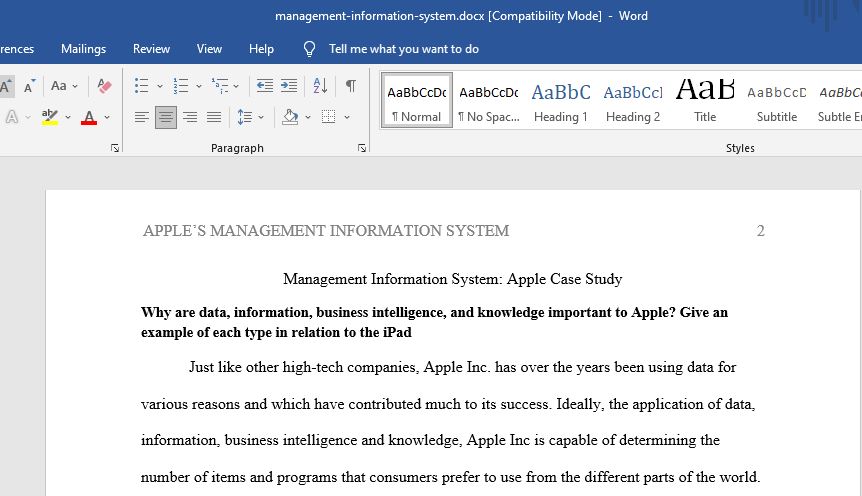Click Tell me what you want to do box
The image size is (862, 496).
(404, 49)
